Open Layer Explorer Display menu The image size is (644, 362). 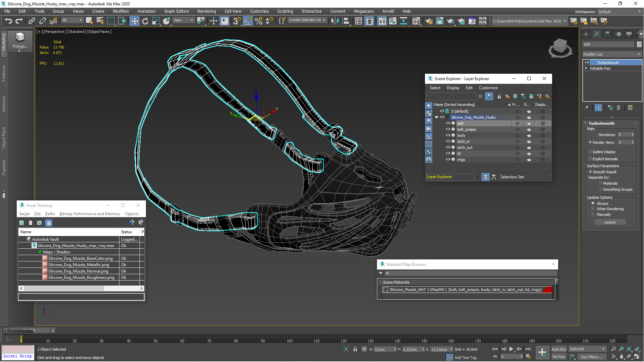(453, 88)
